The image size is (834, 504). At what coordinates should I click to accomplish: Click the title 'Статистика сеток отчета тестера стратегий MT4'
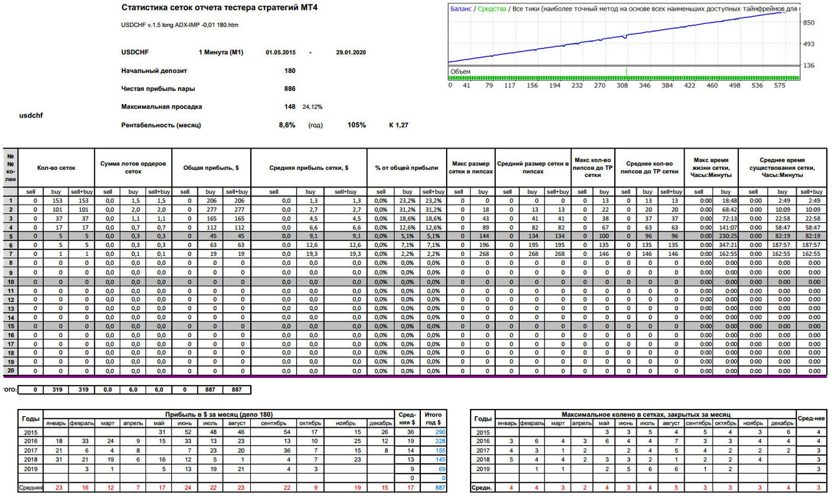[x=220, y=8]
